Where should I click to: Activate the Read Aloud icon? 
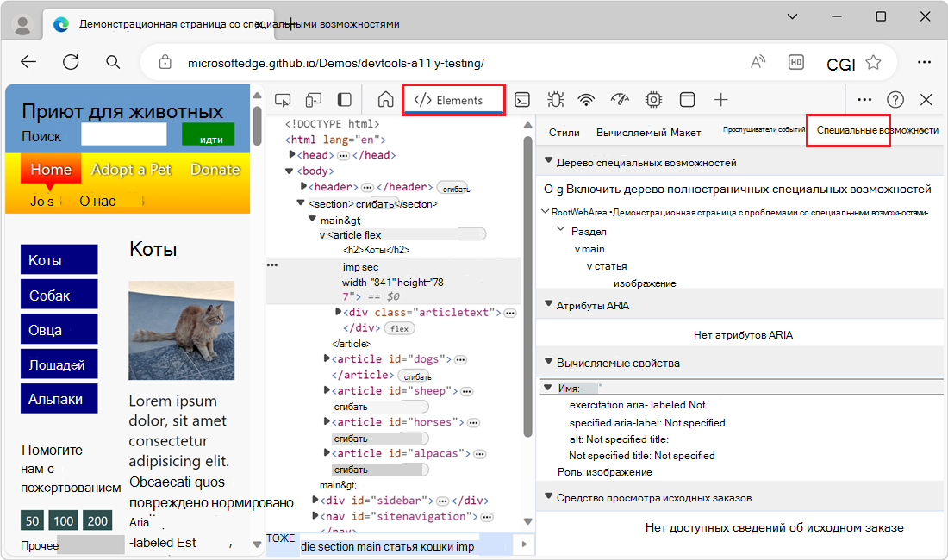coord(758,62)
